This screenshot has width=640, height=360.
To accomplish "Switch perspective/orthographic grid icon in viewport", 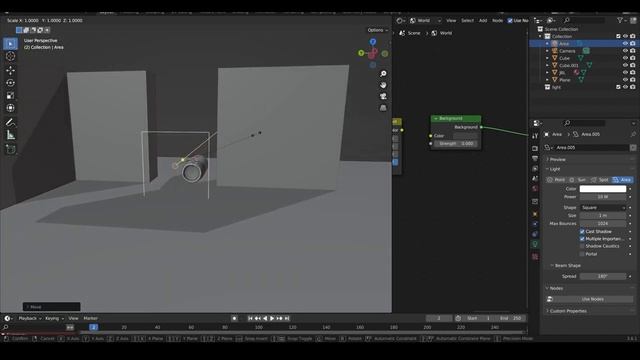I will [383, 108].
